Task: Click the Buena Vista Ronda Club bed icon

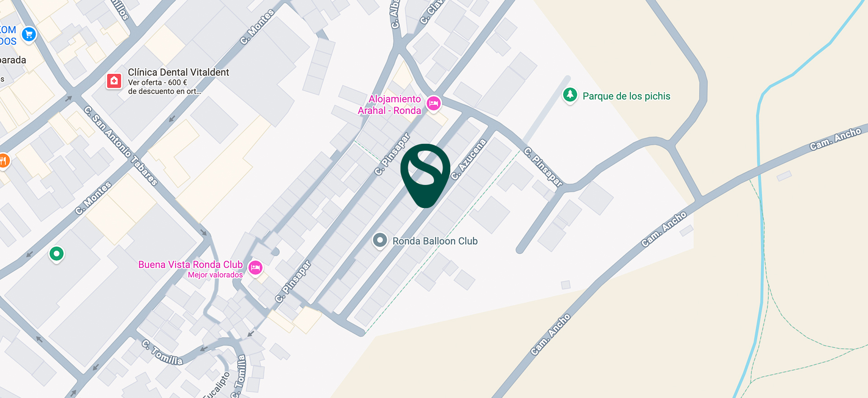Action: tap(255, 267)
